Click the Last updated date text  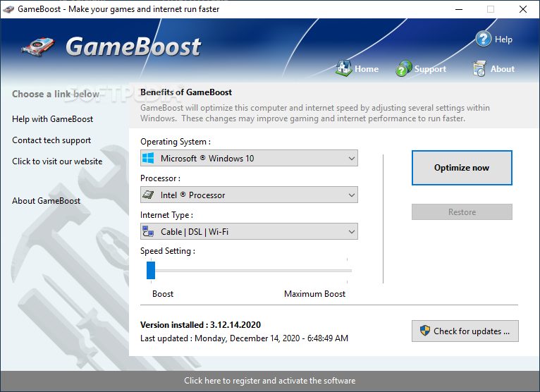tap(244, 338)
